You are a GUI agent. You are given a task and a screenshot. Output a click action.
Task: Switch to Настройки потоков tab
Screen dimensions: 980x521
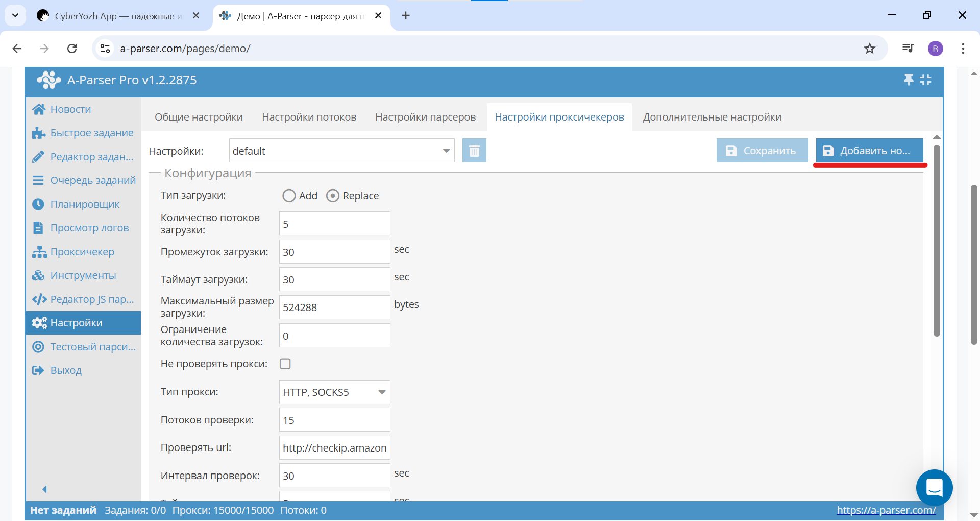pyautogui.click(x=309, y=117)
